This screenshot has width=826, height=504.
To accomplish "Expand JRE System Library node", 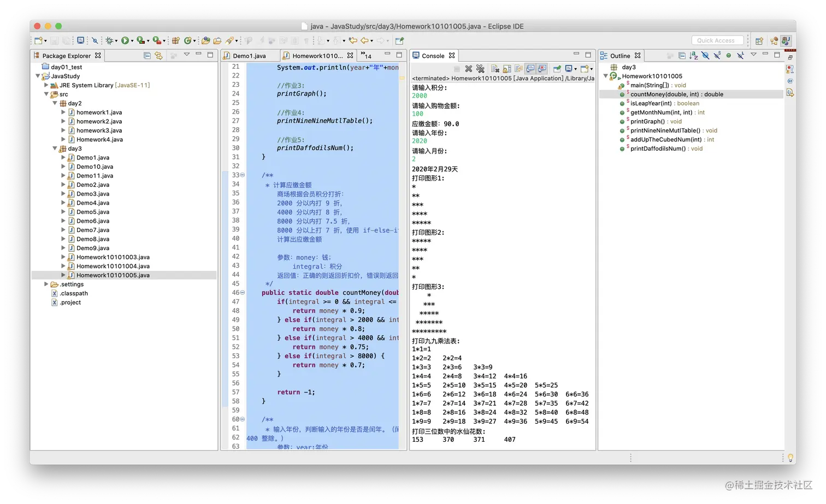I will pos(46,85).
